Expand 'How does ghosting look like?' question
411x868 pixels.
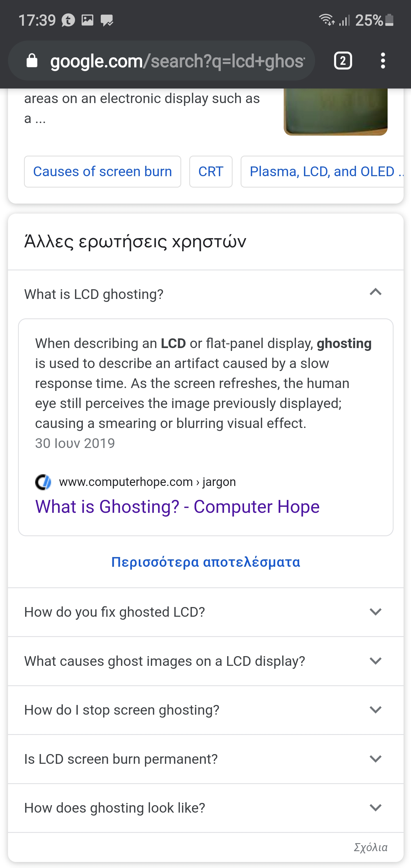tap(205, 808)
